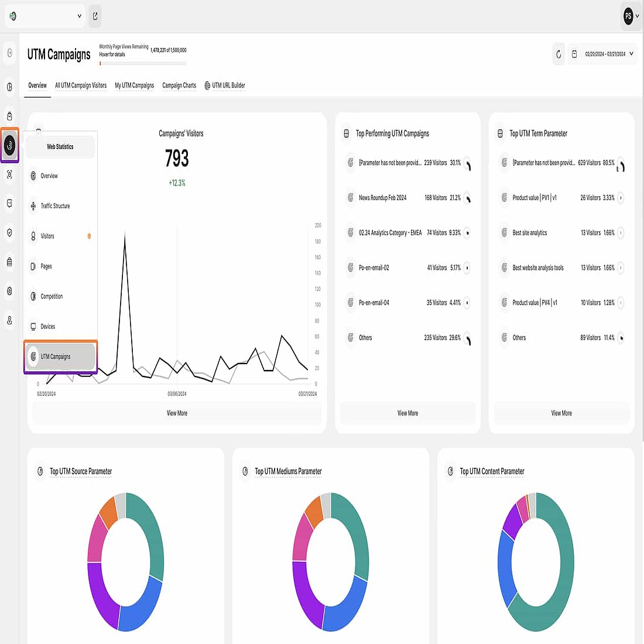Switch to the Campaign Charts tab
The width and height of the screenshot is (644, 644).
pyautogui.click(x=179, y=85)
